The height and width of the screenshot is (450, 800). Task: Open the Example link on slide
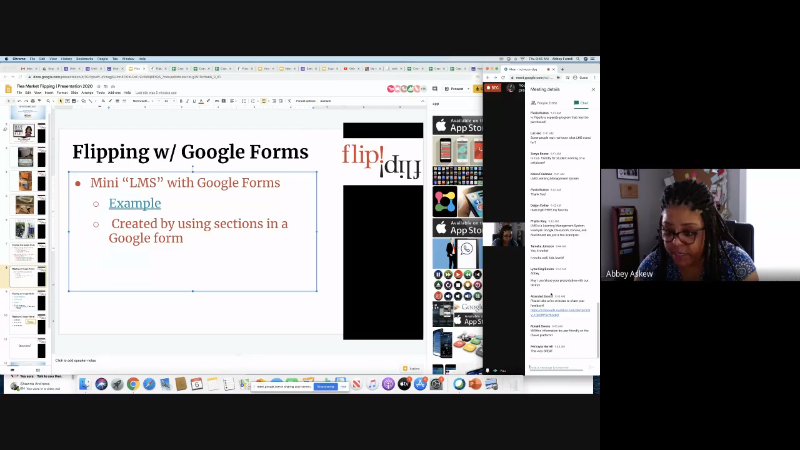(x=135, y=203)
